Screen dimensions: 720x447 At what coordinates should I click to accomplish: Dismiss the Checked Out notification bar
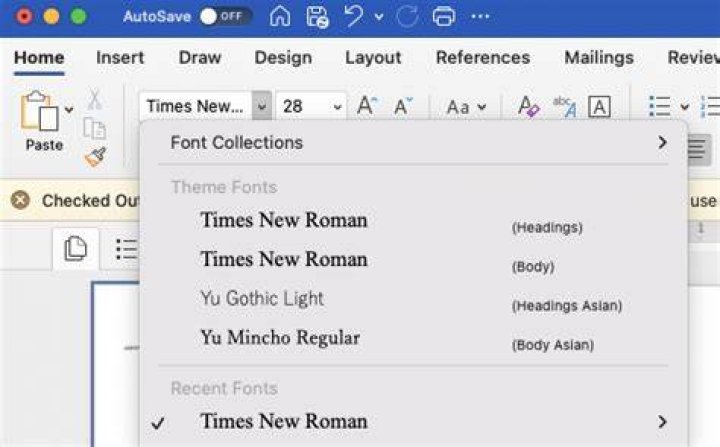point(20,200)
